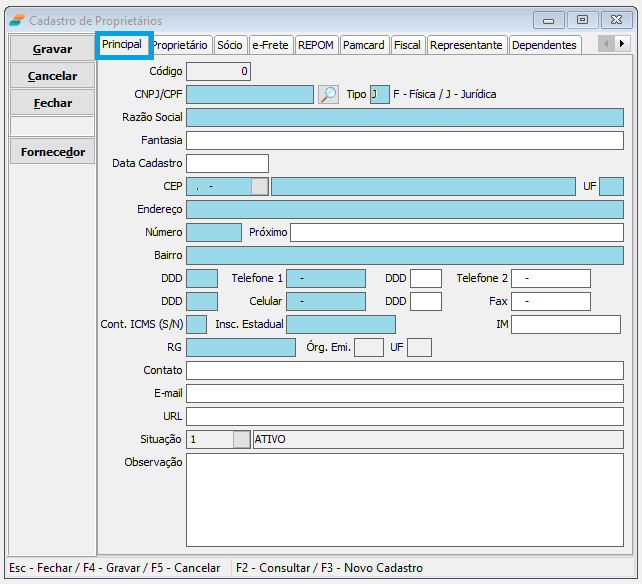Image resolution: width=642 pixels, height=584 pixels.
Task: Open the Sócio tab
Action: point(230,45)
